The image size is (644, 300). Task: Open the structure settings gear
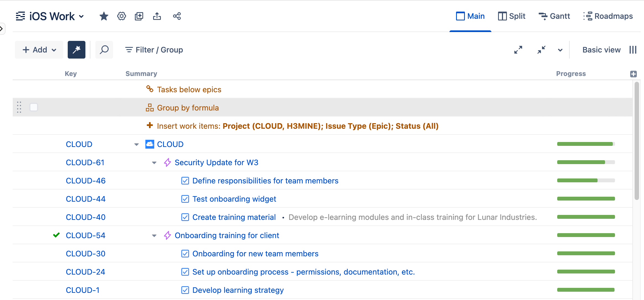(121, 16)
